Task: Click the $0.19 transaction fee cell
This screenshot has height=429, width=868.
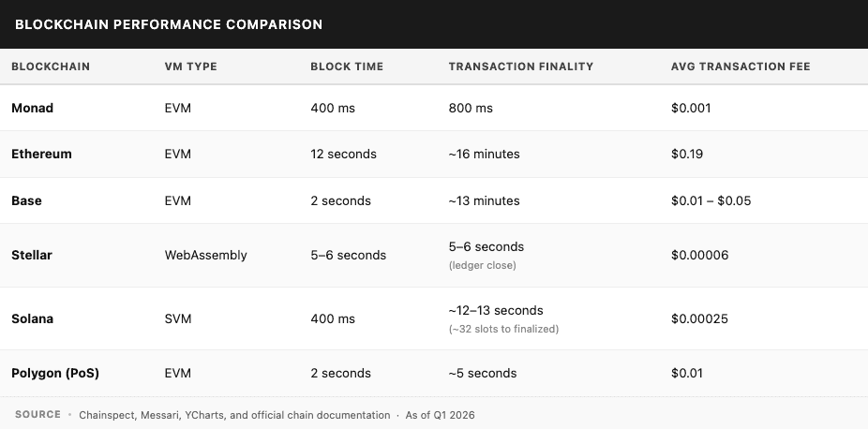Action: 687,154
